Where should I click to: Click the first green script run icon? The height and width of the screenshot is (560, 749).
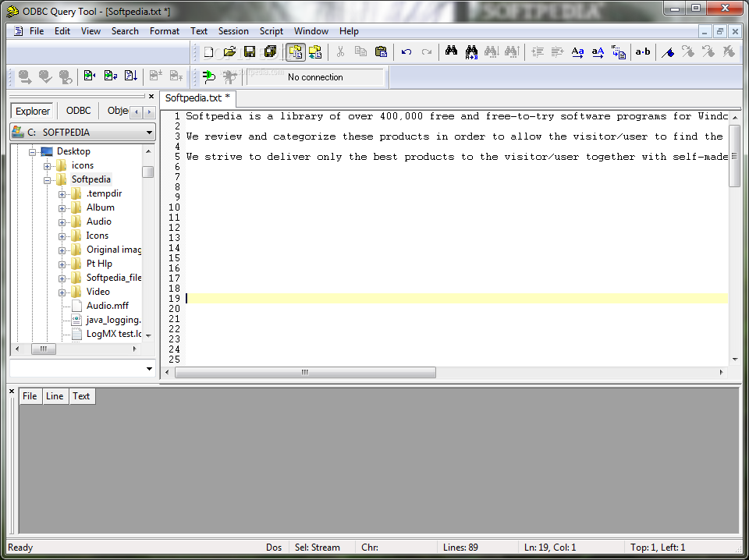[x=89, y=76]
